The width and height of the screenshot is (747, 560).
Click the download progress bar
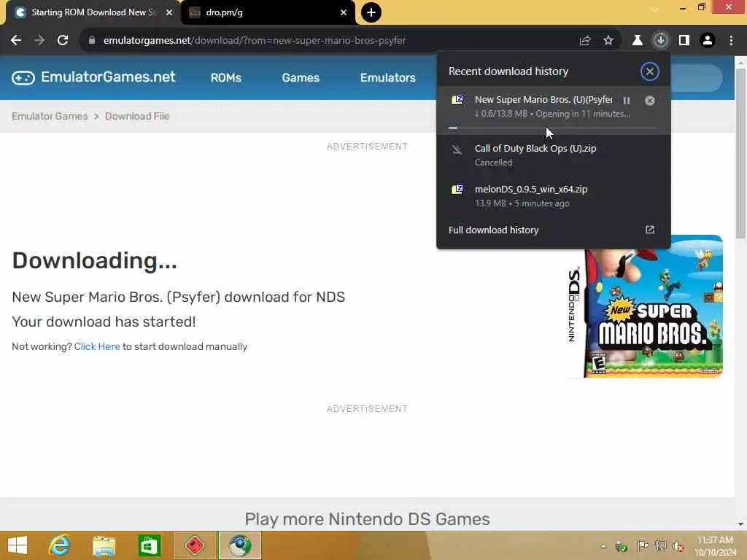coord(553,128)
